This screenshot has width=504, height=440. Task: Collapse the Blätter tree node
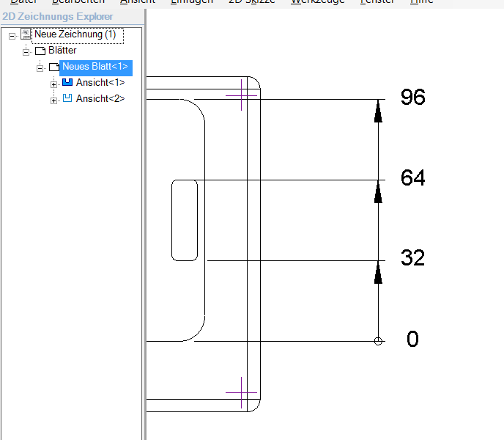[x=26, y=52]
